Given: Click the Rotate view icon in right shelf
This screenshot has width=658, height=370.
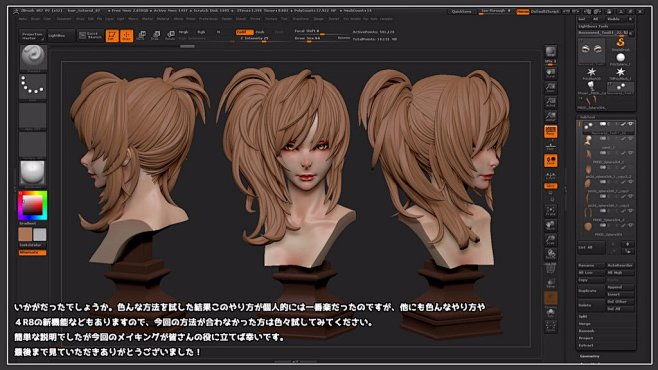Looking at the screenshot, I should [551, 254].
